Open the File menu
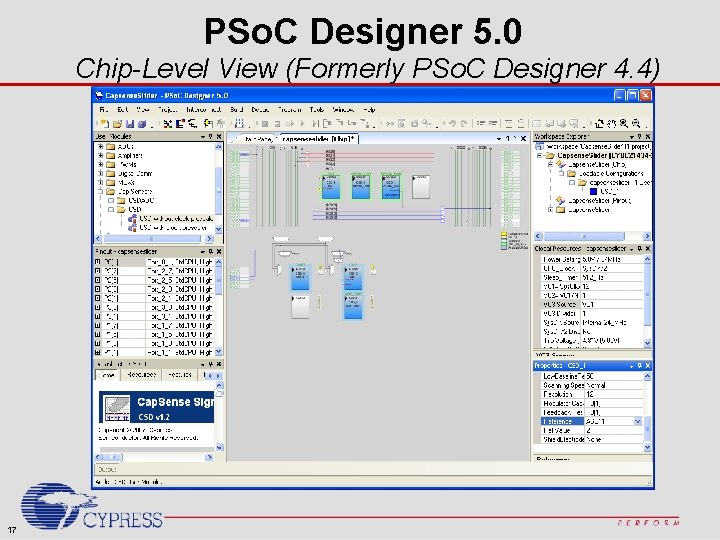This screenshot has width=720, height=540. [104, 109]
